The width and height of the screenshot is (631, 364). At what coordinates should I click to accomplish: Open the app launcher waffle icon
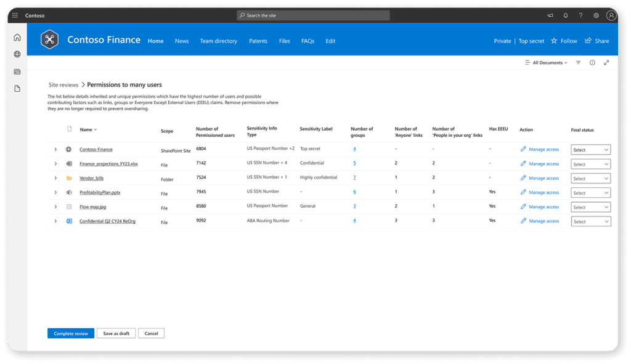coord(15,15)
